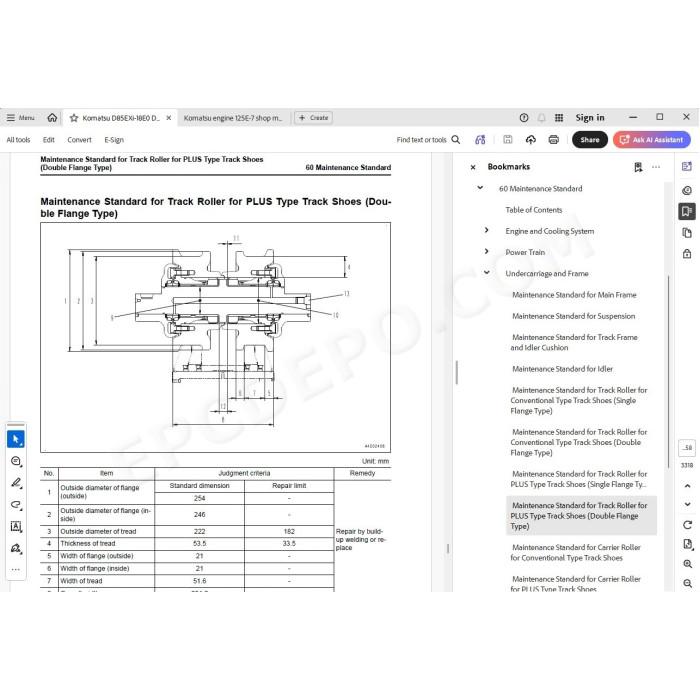Open the Menu hamburger button

21,118
